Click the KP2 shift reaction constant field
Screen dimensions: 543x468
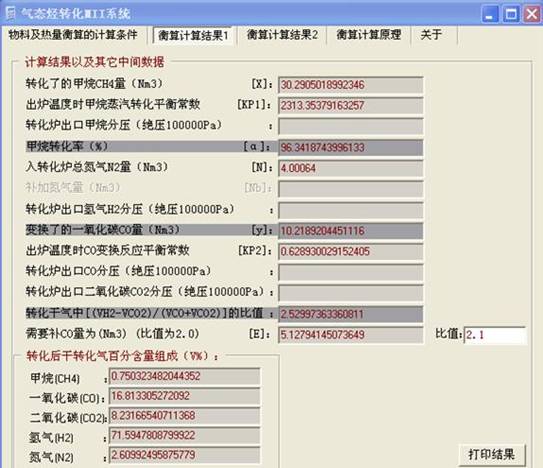(x=350, y=251)
